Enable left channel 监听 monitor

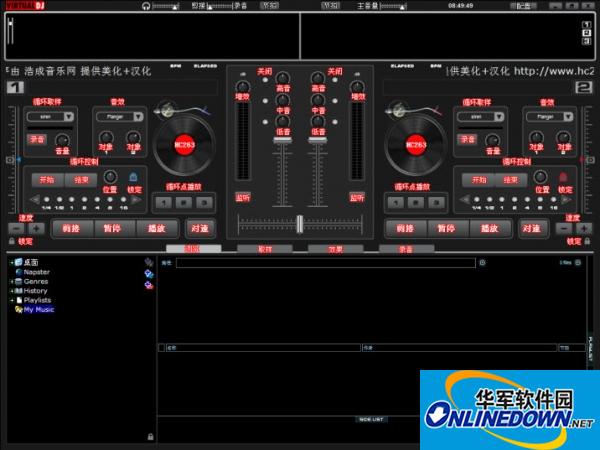(243, 197)
